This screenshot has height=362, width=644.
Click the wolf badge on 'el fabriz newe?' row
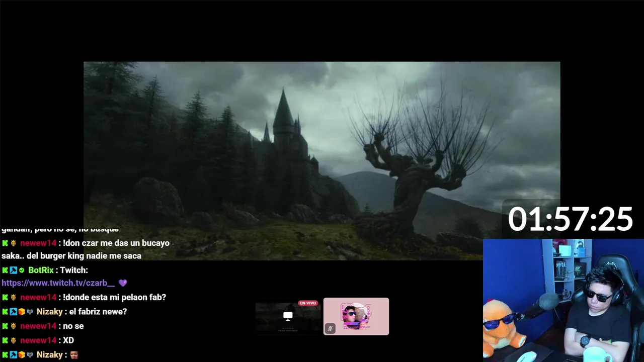pyautogui.click(x=30, y=312)
